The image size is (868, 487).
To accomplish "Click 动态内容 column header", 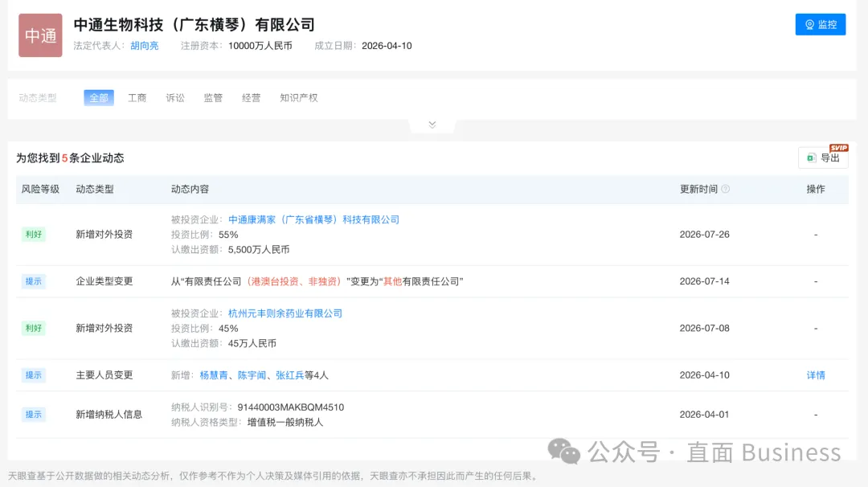I will point(190,190).
